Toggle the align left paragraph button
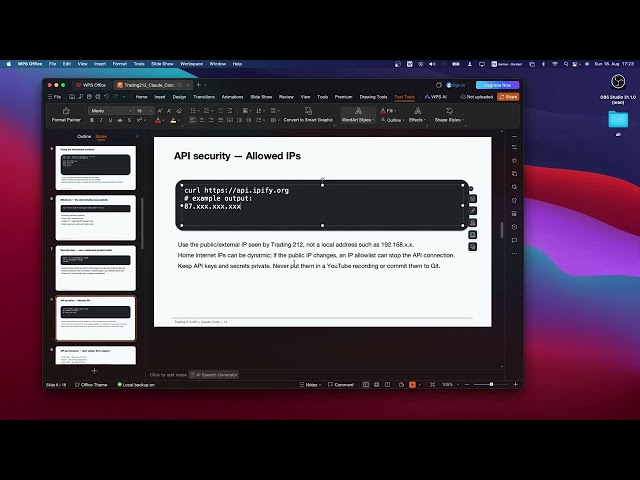640x480 pixels. coord(192,120)
